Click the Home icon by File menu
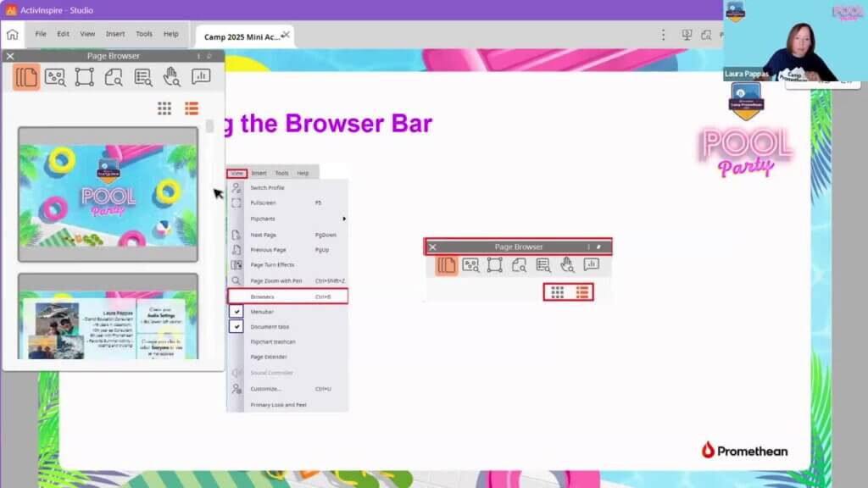This screenshot has height=488, width=868. pos(12,35)
